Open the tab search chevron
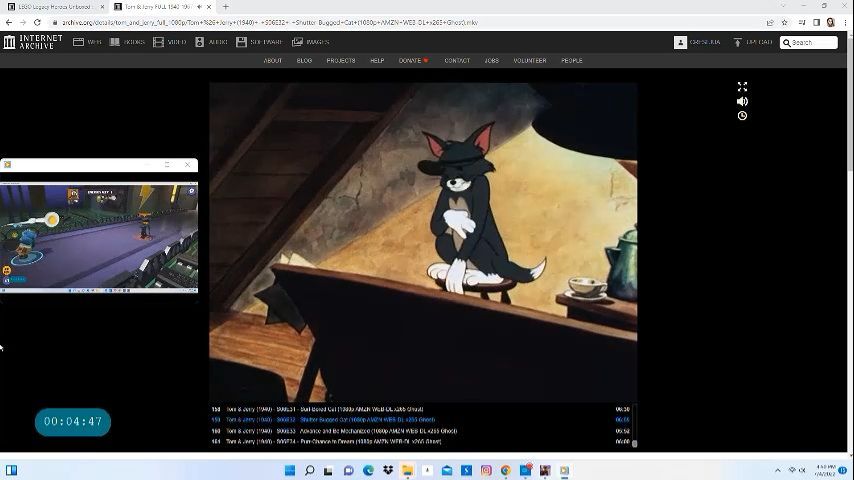The image size is (854, 480). (x=783, y=6)
